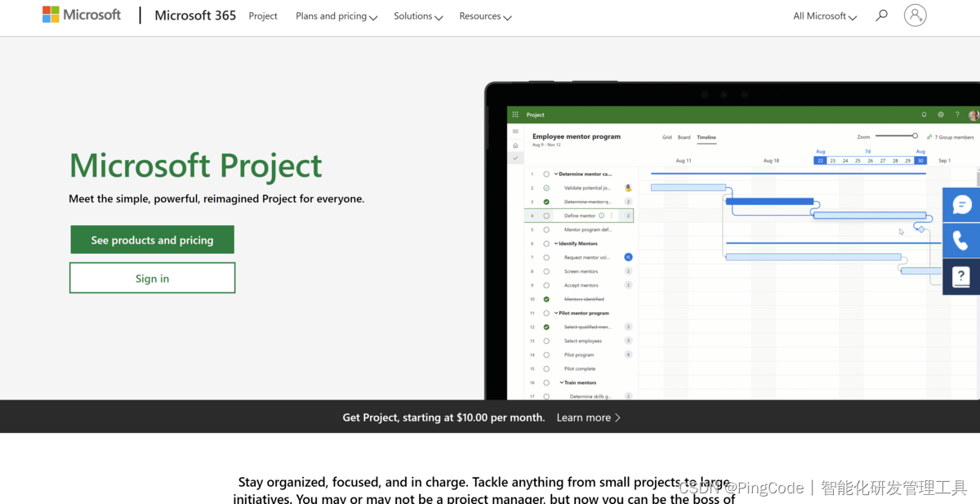The width and height of the screenshot is (980, 504).
Task: Click the assignee badge on Pilot program row
Action: (x=628, y=355)
